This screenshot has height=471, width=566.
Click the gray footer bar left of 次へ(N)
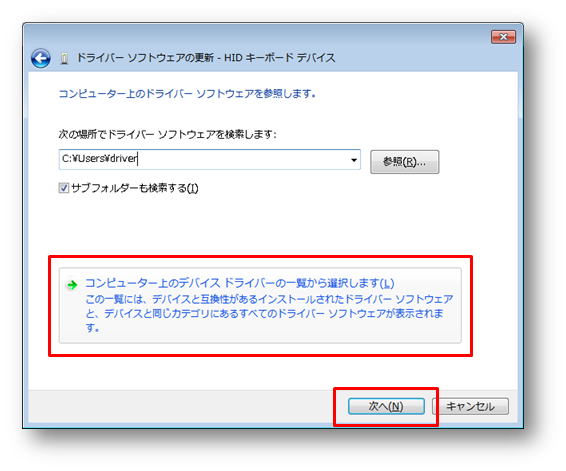[180, 406]
